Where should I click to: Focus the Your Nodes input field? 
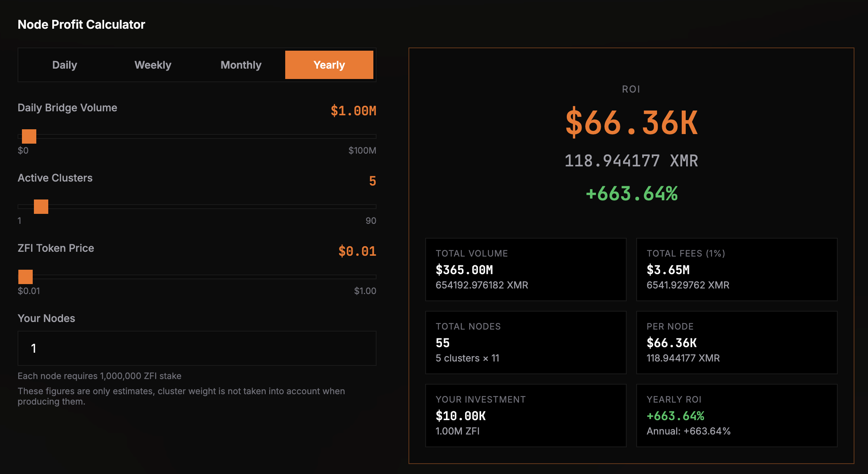[197, 348]
